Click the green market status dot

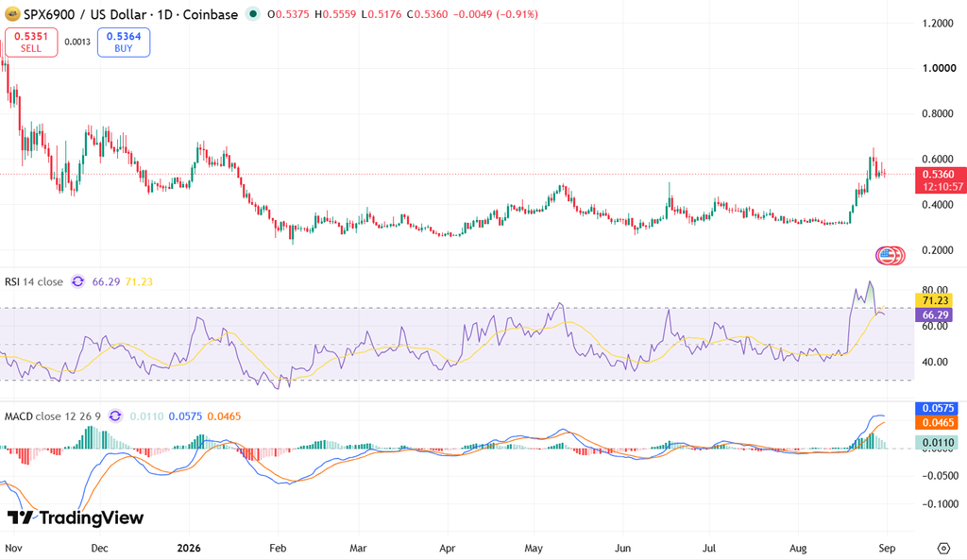pyautogui.click(x=252, y=13)
